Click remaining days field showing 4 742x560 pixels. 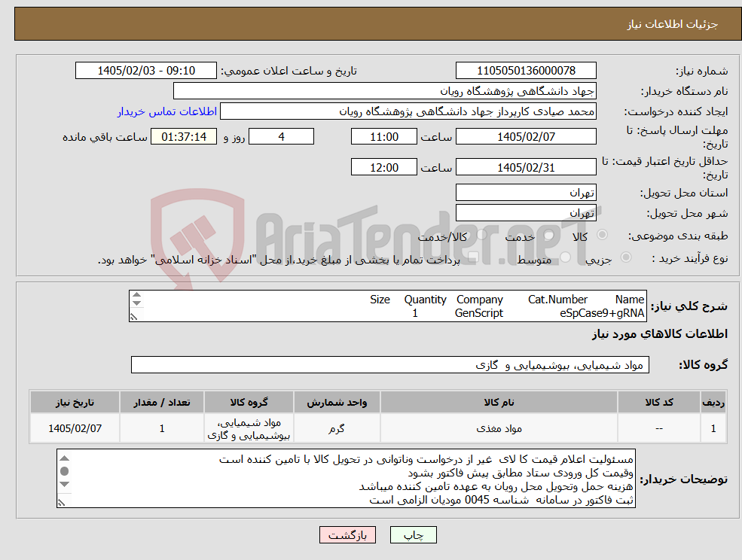coord(281,137)
